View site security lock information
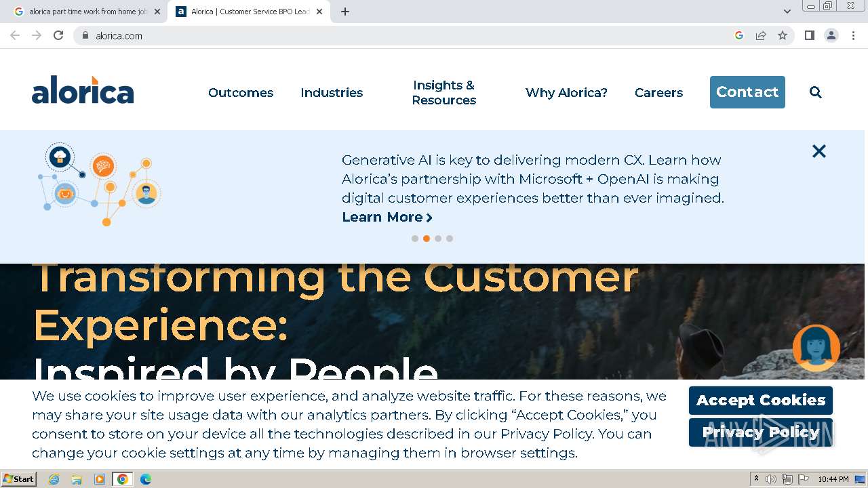 coord(85,35)
